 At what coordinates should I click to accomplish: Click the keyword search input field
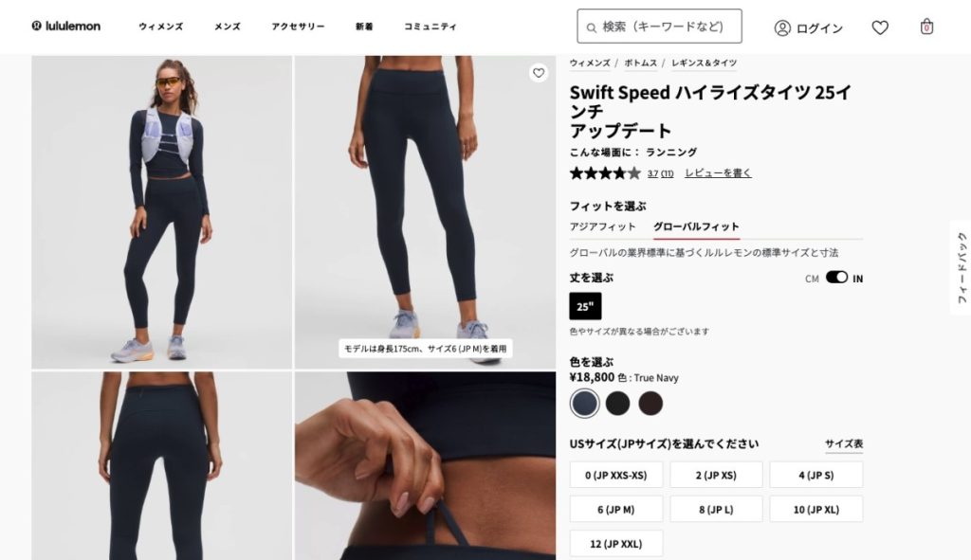pos(660,26)
